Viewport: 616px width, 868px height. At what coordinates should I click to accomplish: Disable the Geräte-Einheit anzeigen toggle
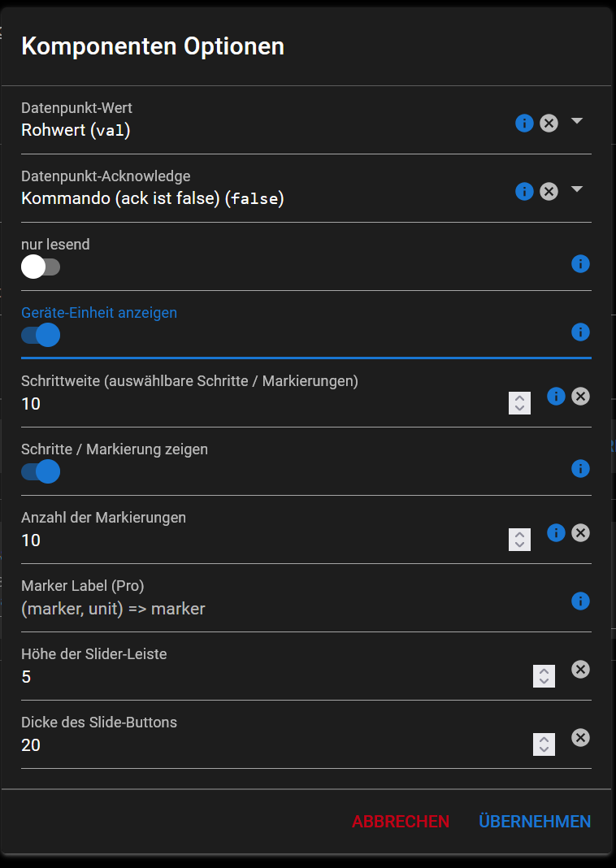click(41, 335)
